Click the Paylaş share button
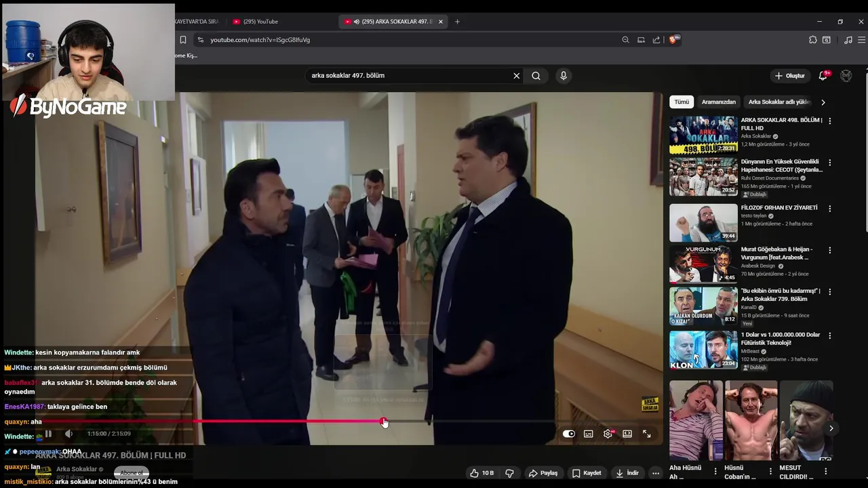 pos(543,473)
